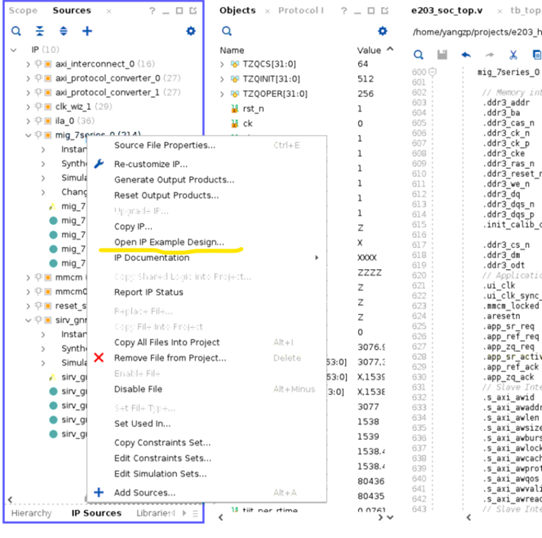The width and height of the screenshot is (542, 538).
Task: Switch to the Hierarchy tab
Action: pyautogui.click(x=31, y=513)
